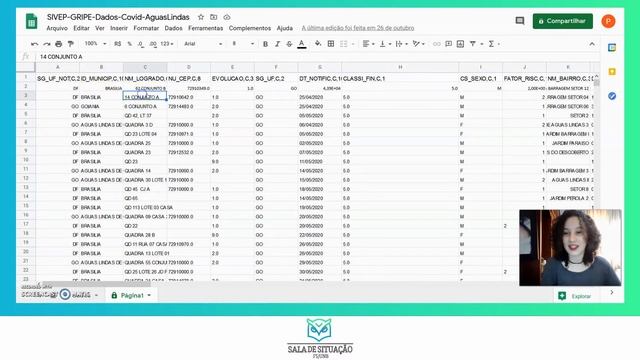Check cloud document status icon
This screenshot has height=360, width=640.
[227, 17]
